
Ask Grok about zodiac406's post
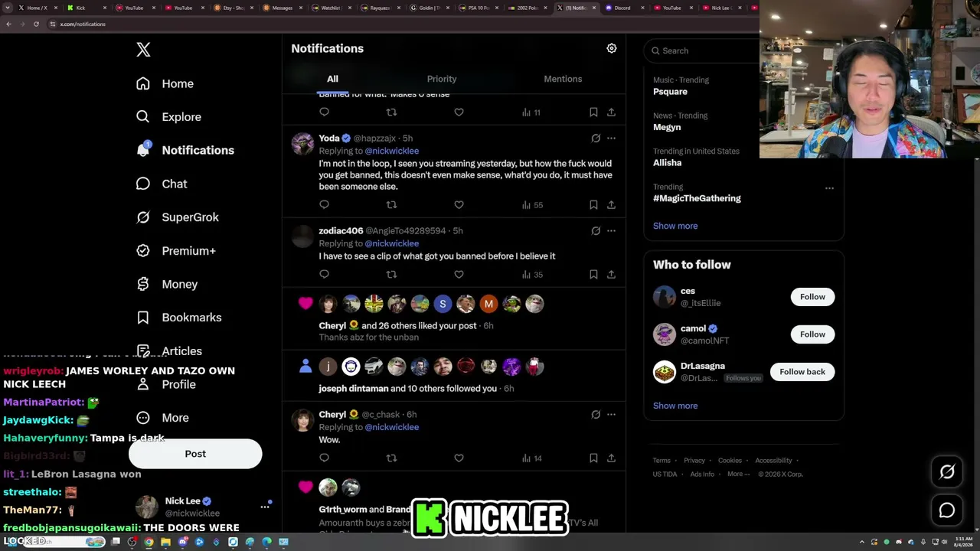596,231
